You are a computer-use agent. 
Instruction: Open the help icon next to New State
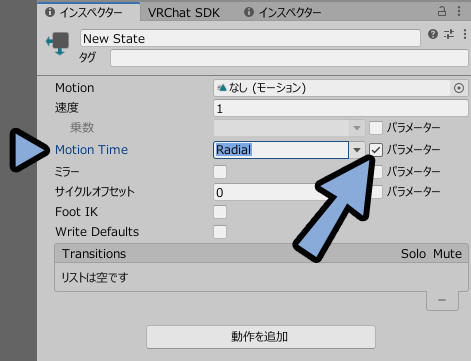click(433, 34)
